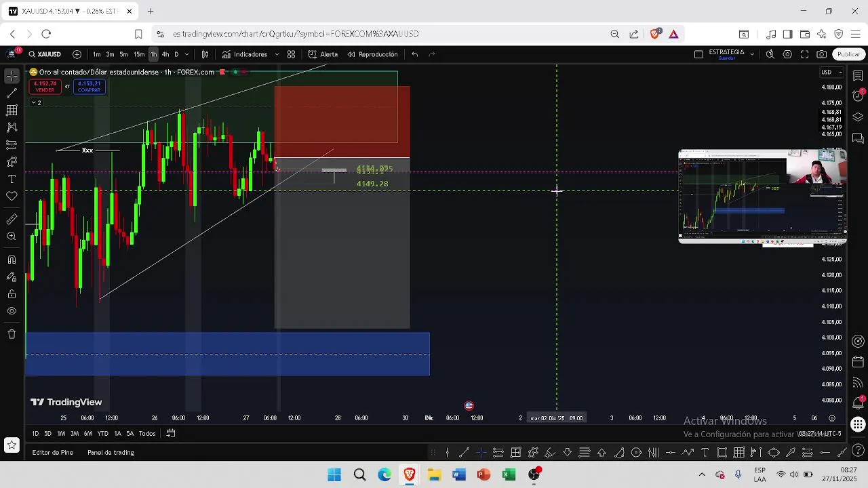Image resolution: width=868 pixels, height=488 pixels.
Task: Select the Text annotation tool in left sidebar
Action: [x=12, y=179]
